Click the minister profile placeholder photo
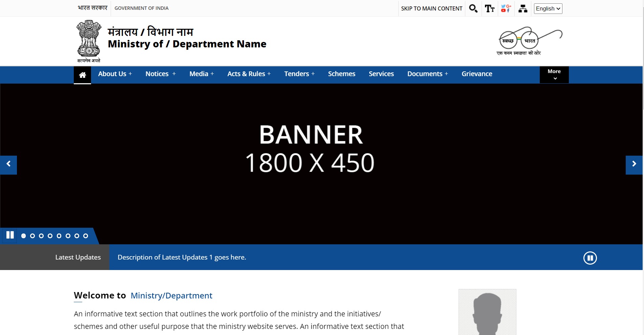The image size is (644, 335). point(487,312)
